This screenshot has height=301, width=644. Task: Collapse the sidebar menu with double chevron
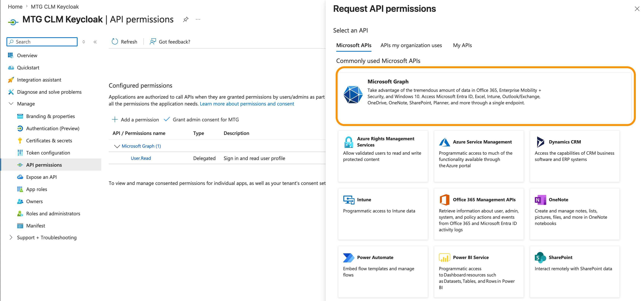point(95,42)
